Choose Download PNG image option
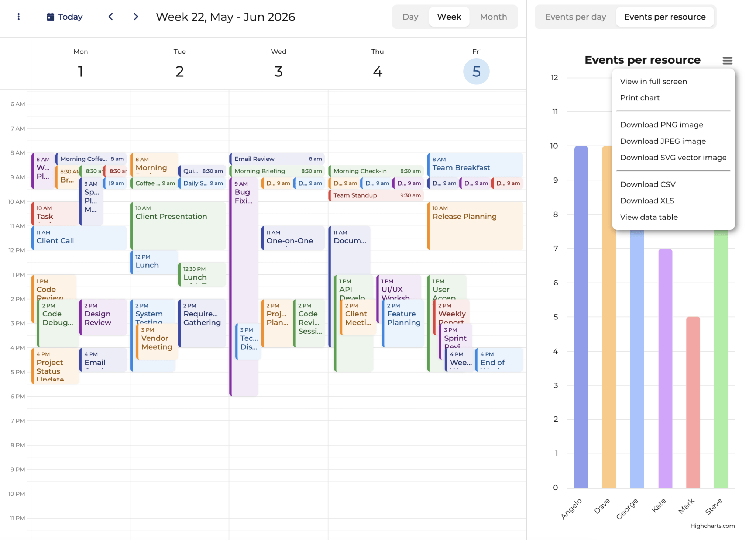Image resolution: width=756 pixels, height=540 pixels. pyautogui.click(x=661, y=125)
